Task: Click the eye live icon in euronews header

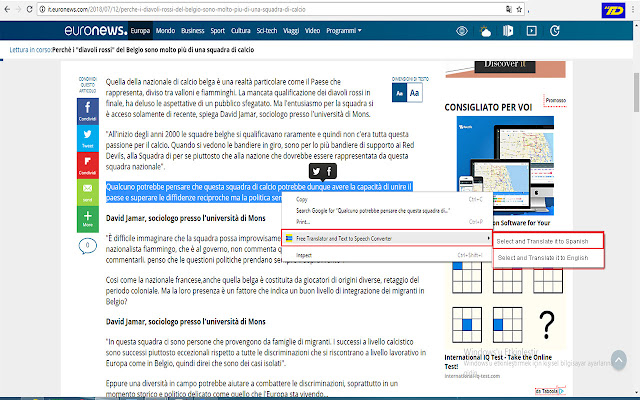Action: pos(462,31)
